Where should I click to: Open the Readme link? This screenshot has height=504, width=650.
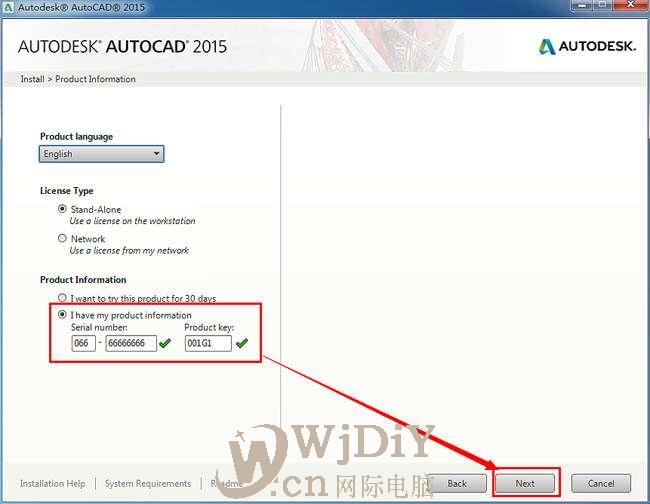click(227, 483)
